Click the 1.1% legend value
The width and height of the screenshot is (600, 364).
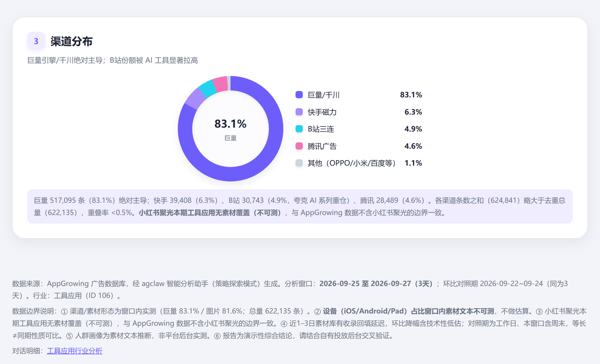click(x=413, y=163)
